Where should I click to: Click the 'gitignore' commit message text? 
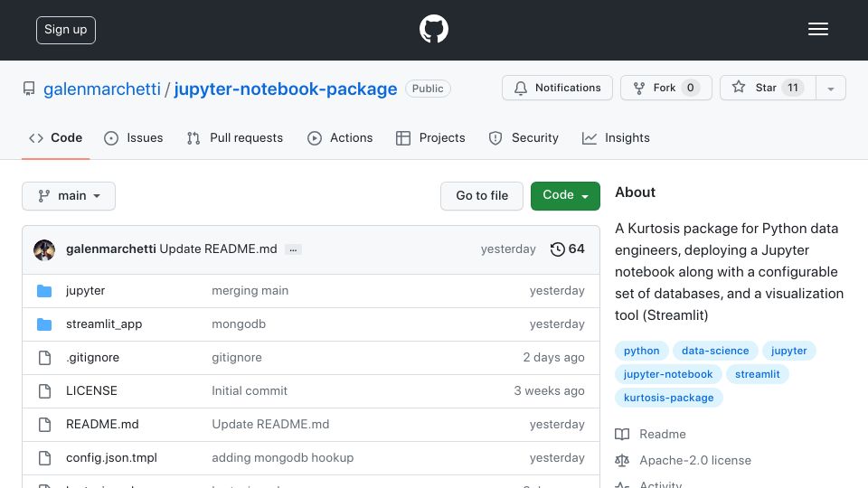[236, 358]
